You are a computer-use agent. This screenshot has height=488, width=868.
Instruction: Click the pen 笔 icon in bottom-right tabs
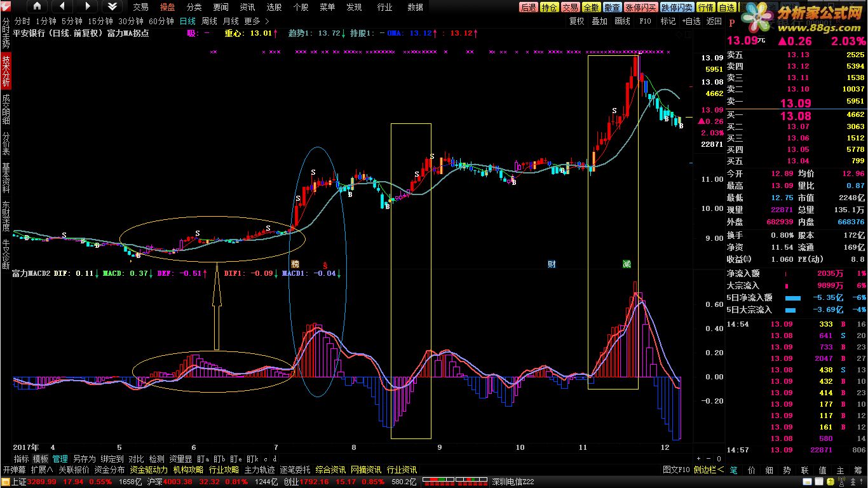tap(733, 470)
